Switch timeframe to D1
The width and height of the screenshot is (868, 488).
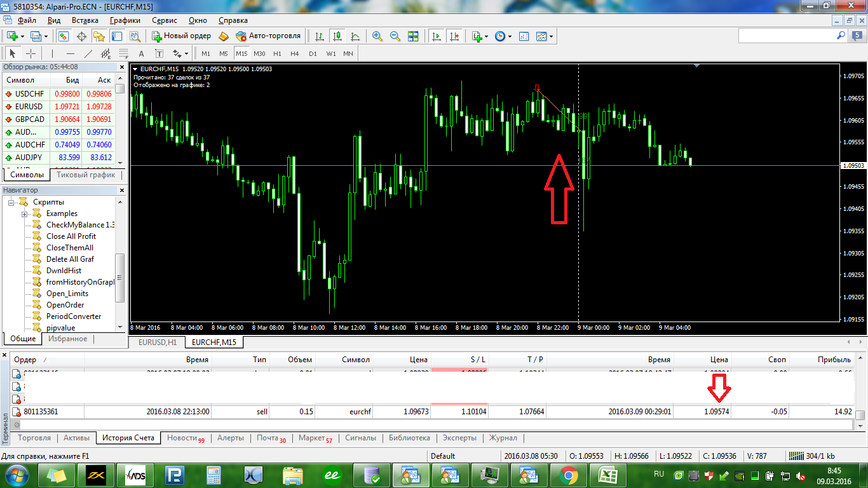313,53
